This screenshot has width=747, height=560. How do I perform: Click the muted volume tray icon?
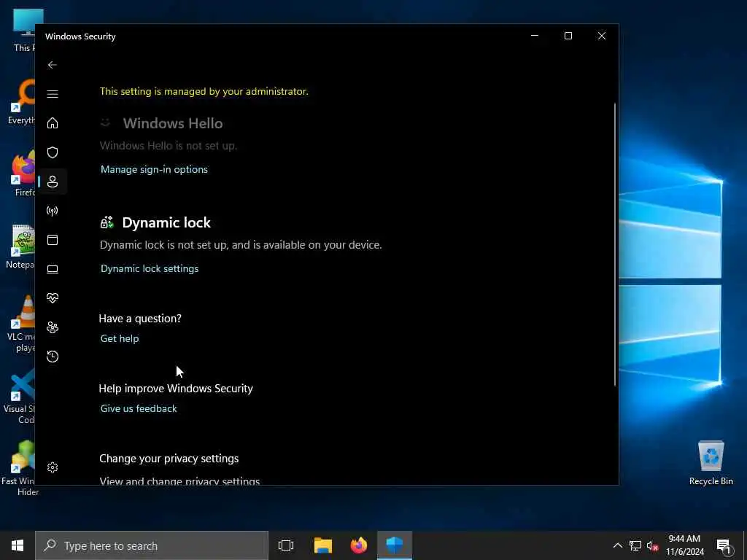click(x=652, y=545)
